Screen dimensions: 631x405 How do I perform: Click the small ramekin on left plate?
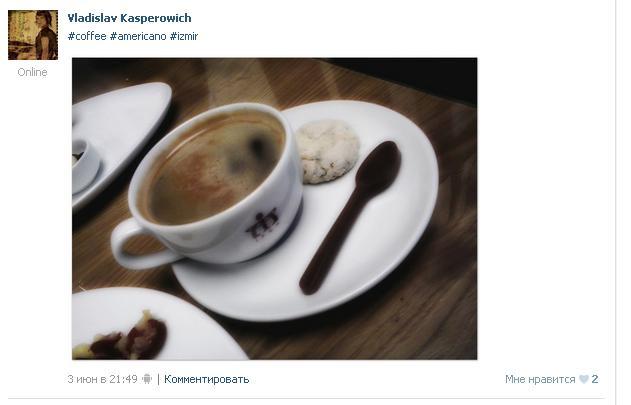[85, 165]
